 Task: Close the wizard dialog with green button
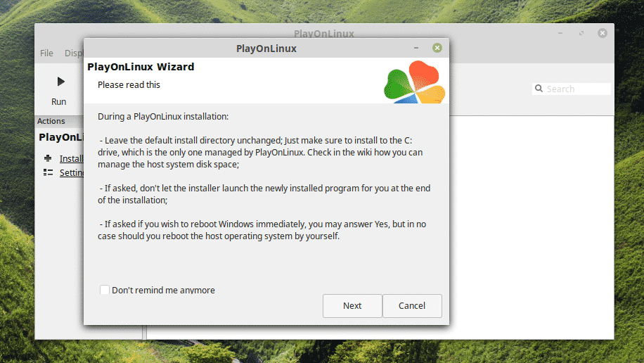(x=437, y=48)
